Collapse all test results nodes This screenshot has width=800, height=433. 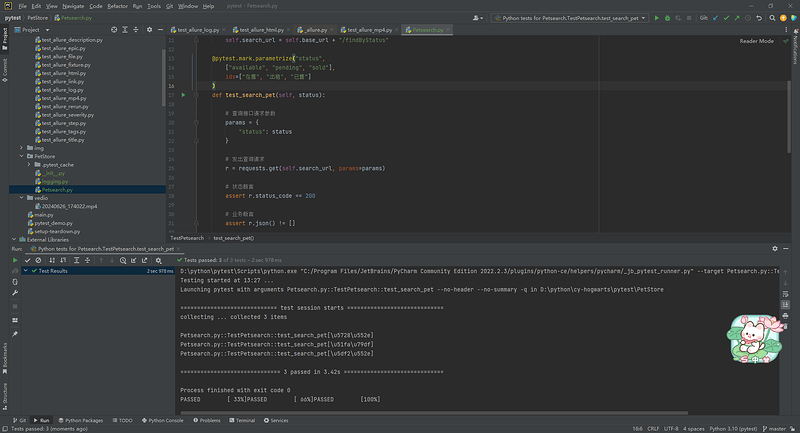(x=87, y=260)
